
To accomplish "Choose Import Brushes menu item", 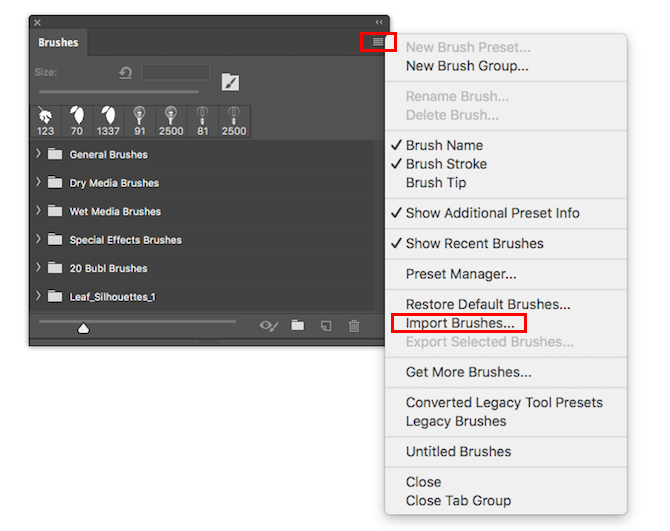I will pos(505,323).
